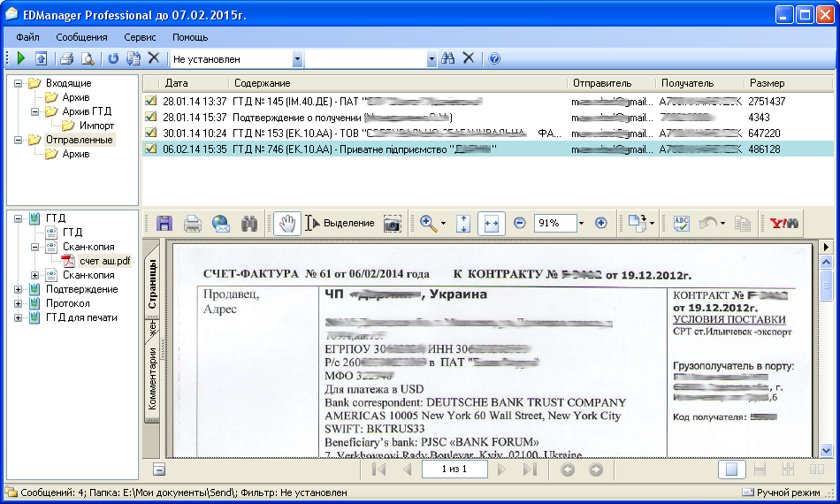Open the Сервис menu
This screenshot has width=840, height=504.
(140, 37)
